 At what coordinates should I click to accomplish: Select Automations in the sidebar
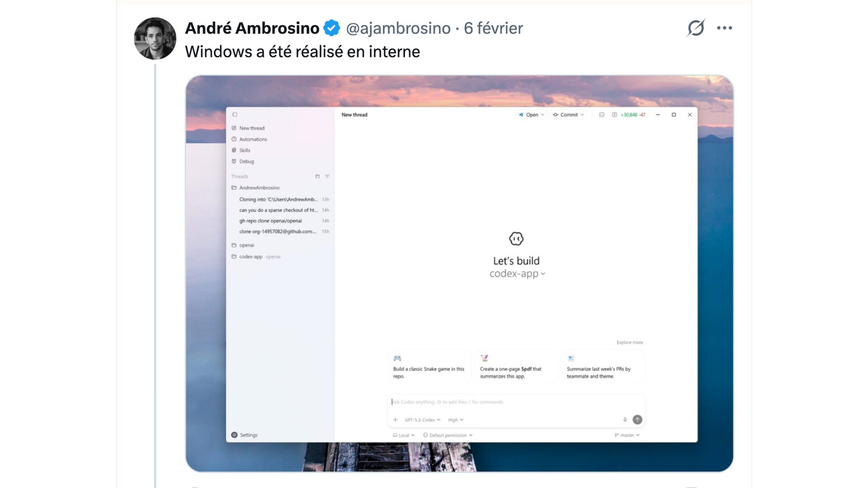pyautogui.click(x=253, y=139)
